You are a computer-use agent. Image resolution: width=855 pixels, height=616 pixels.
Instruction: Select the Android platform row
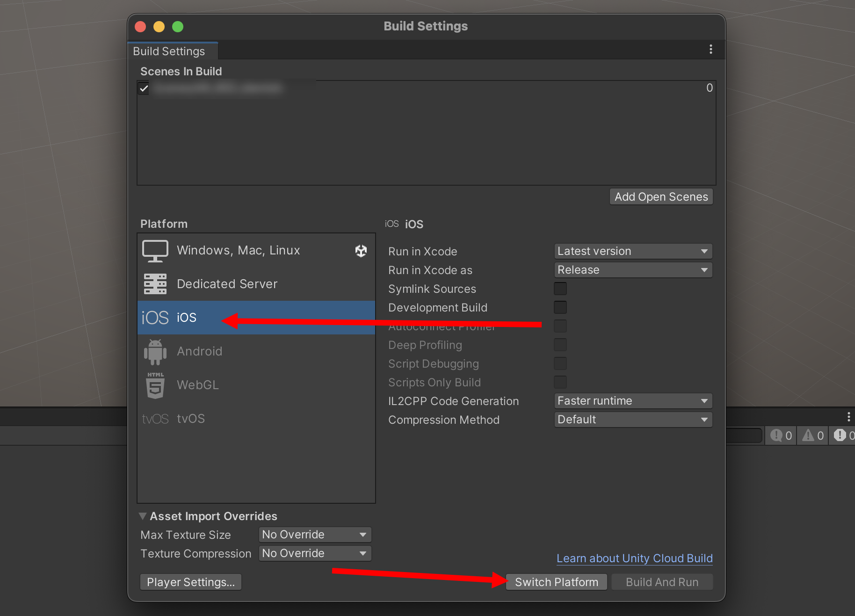pos(256,351)
